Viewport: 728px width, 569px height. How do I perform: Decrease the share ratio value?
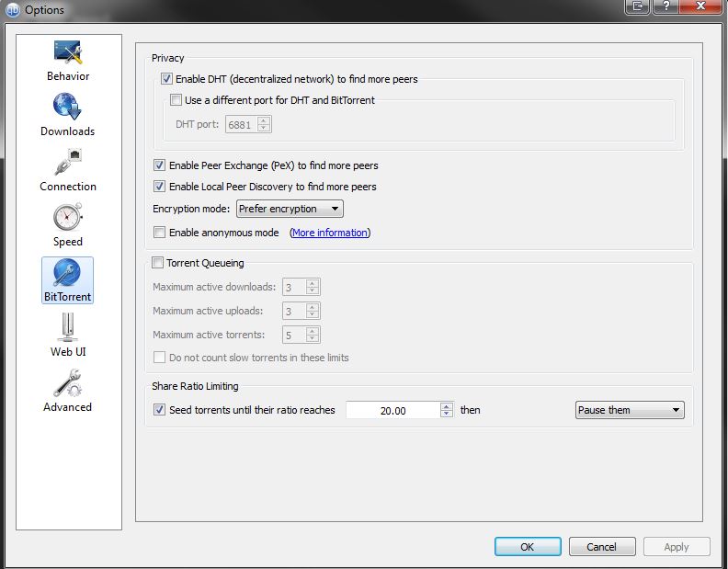click(447, 414)
